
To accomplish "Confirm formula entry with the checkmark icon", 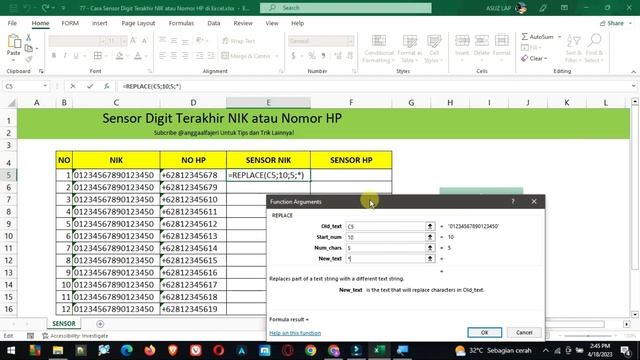I will (x=90, y=86).
